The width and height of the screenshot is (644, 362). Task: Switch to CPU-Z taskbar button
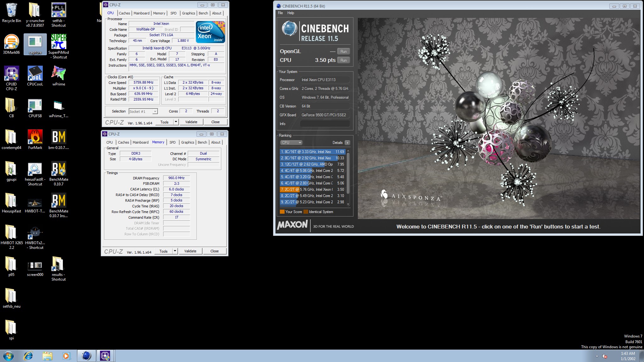(105, 356)
